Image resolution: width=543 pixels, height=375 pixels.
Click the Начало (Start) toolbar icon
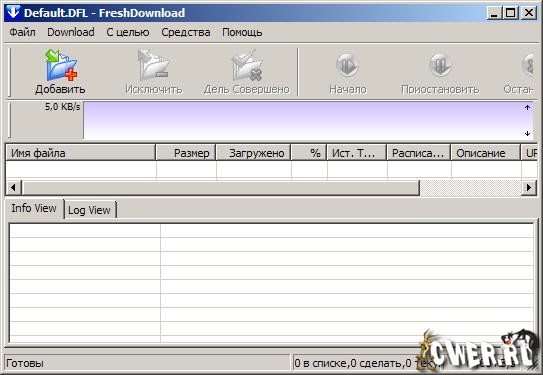(x=347, y=65)
